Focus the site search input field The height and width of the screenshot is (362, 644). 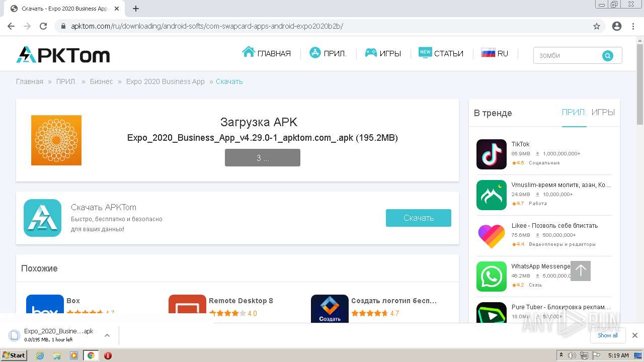pyautogui.click(x=568, y=55)
